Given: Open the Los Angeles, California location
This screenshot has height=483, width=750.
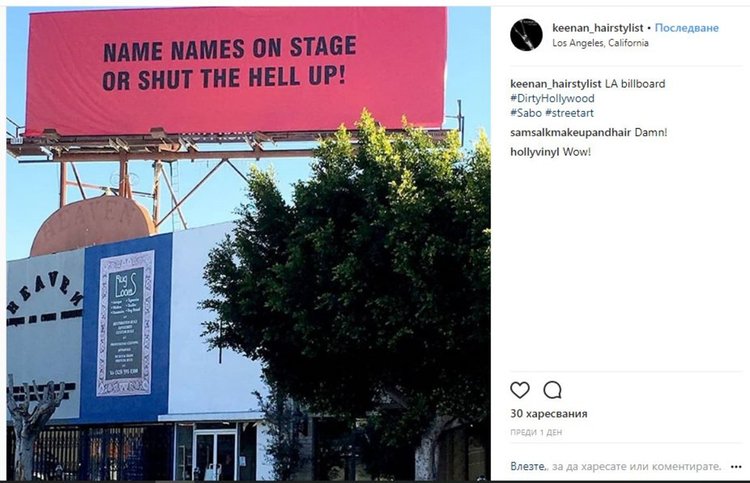Looking at the screenshot, I should coord(600,43).
